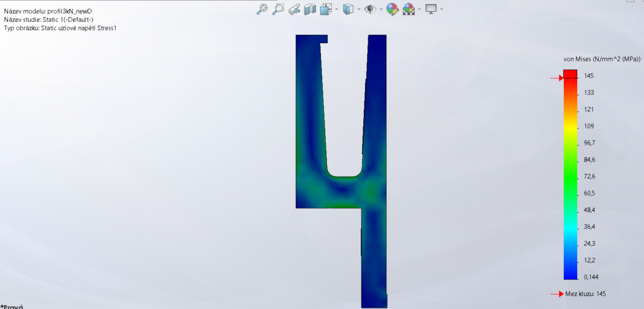Click the Apply Scene icon
The height and width of the screenshot is (309, 644).
(409, 9)
